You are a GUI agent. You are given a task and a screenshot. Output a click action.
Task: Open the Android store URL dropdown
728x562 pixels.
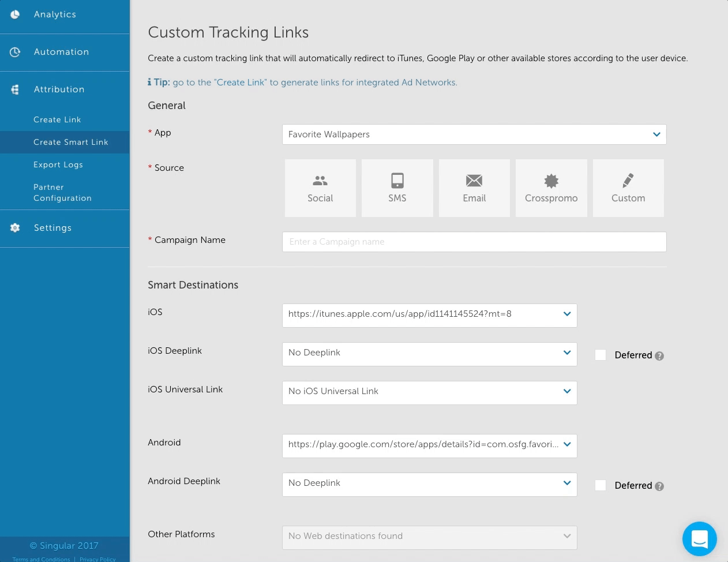coord(429,445)
